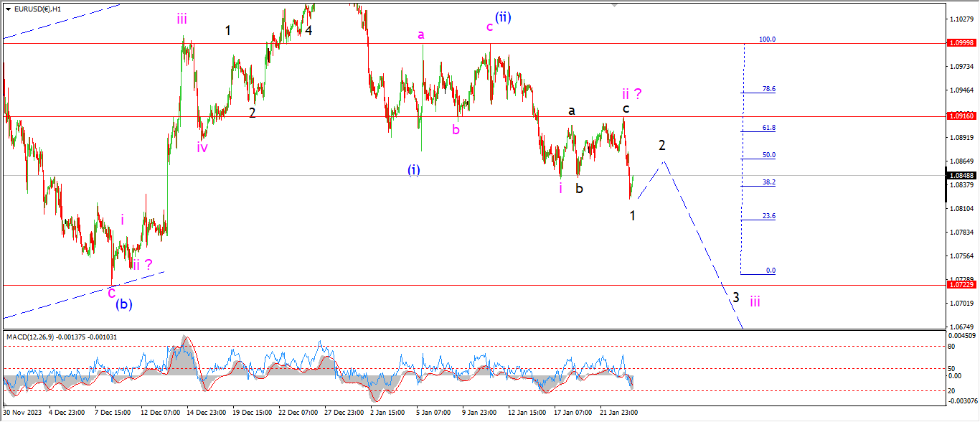Select the blue (b) wave label
Viewport: 980px width, 422px height.
[124, 304]
